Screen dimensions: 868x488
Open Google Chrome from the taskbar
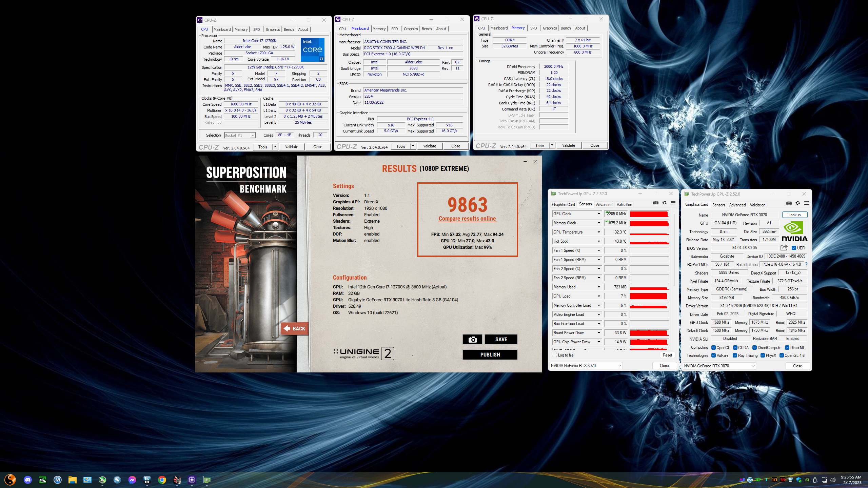[x=162, y=480]
